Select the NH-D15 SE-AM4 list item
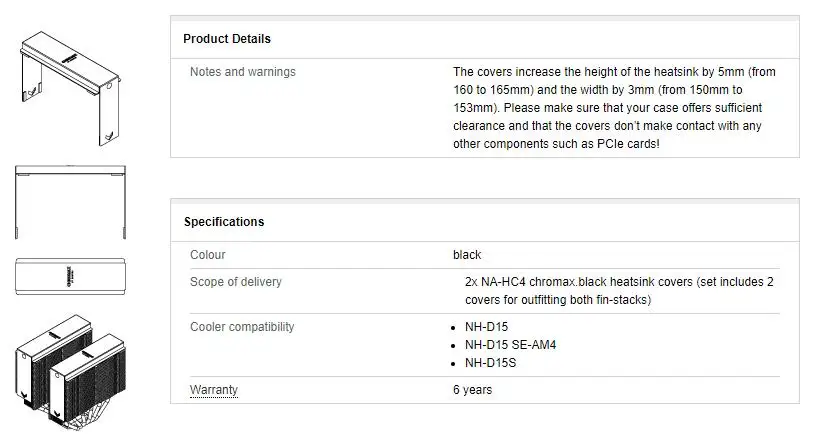 (510, 345)
